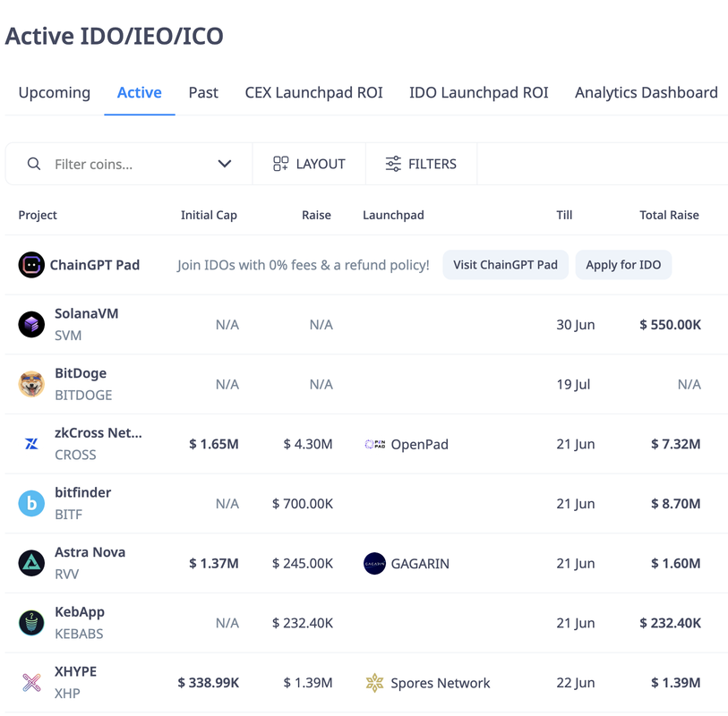This screenshot has width=728, height=716.
Task: Open the IDO Launchpad ROI tab
Action: coord(479,92)
